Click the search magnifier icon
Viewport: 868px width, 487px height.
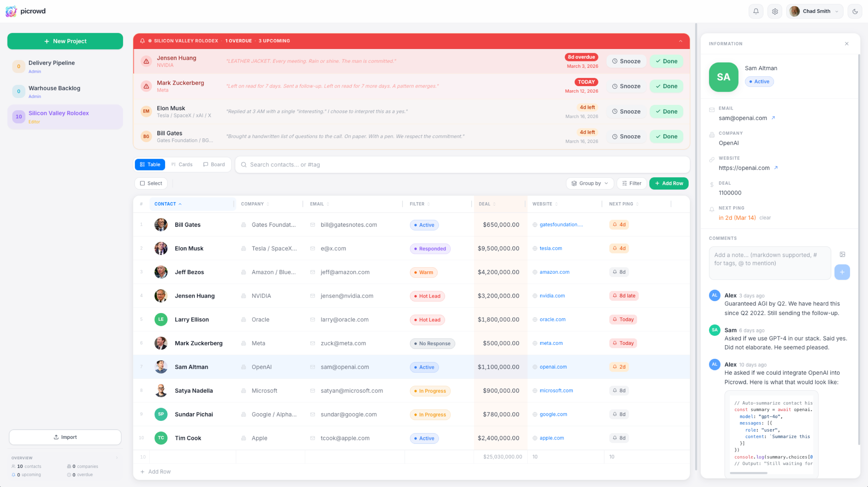(x=243, y=164)
